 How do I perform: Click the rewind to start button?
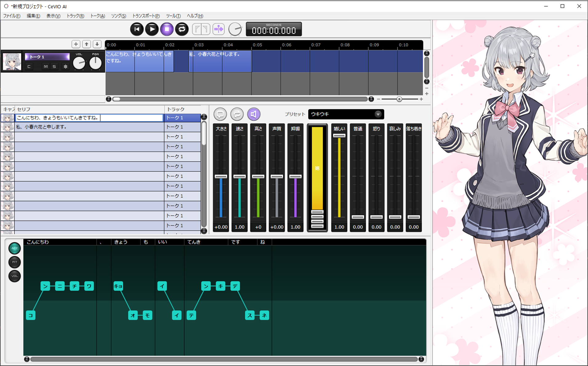(x=137, y=29)
